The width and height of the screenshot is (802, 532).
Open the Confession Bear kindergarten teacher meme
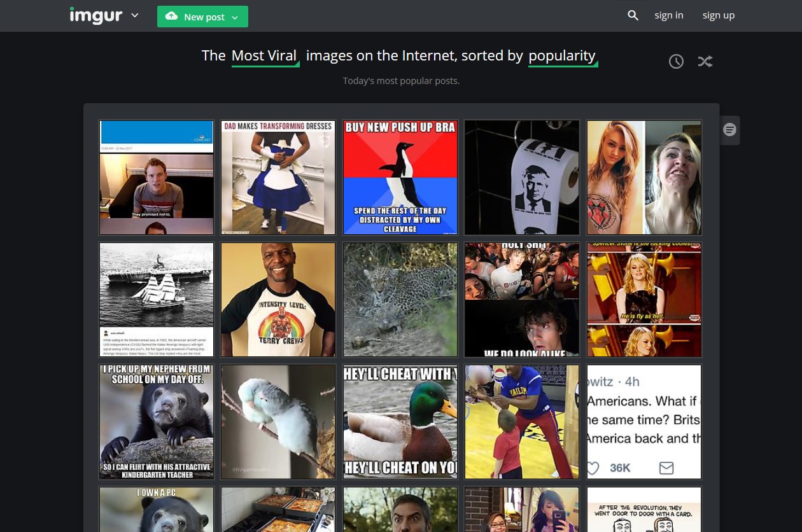[x=156, y=421]
